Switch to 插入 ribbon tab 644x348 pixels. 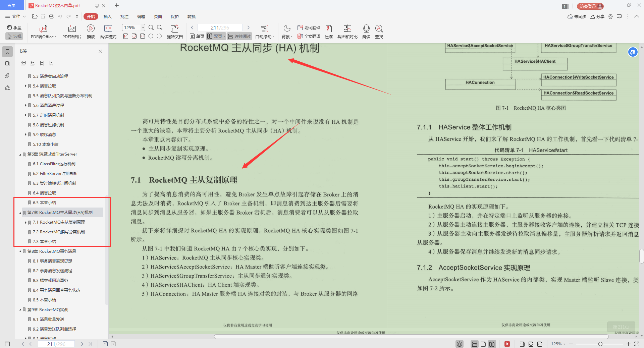tap(107, 16)
